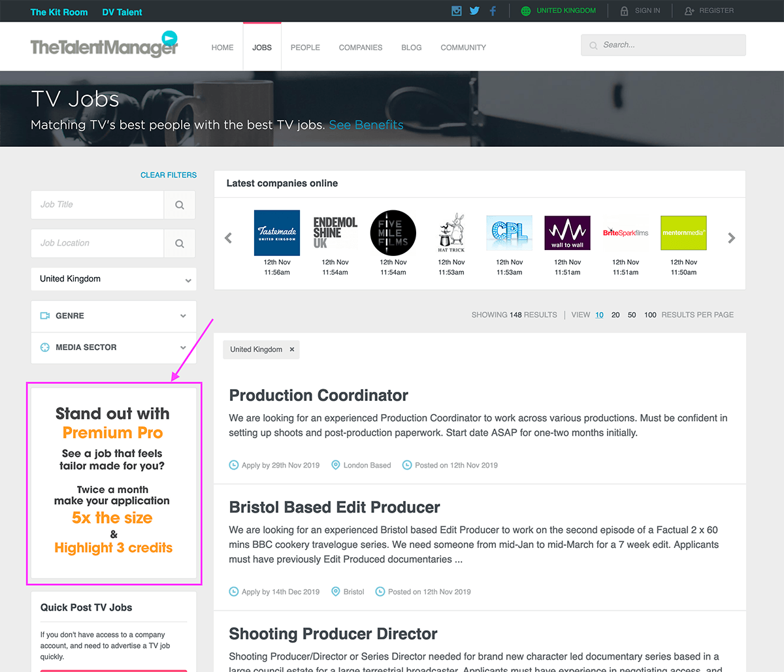Expand the Genre filter
784x672 pixels.
(x=114, y=316)
